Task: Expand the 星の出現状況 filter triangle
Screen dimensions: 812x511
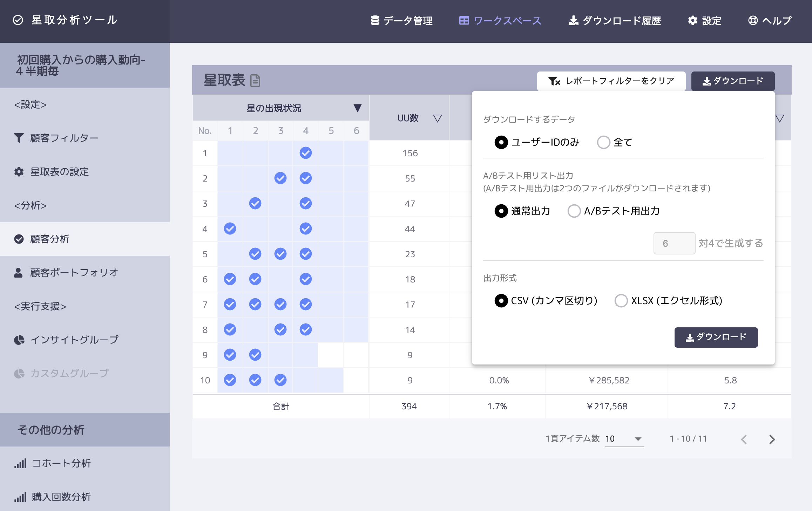Action: pyautogui.click(x=357, y=108)
